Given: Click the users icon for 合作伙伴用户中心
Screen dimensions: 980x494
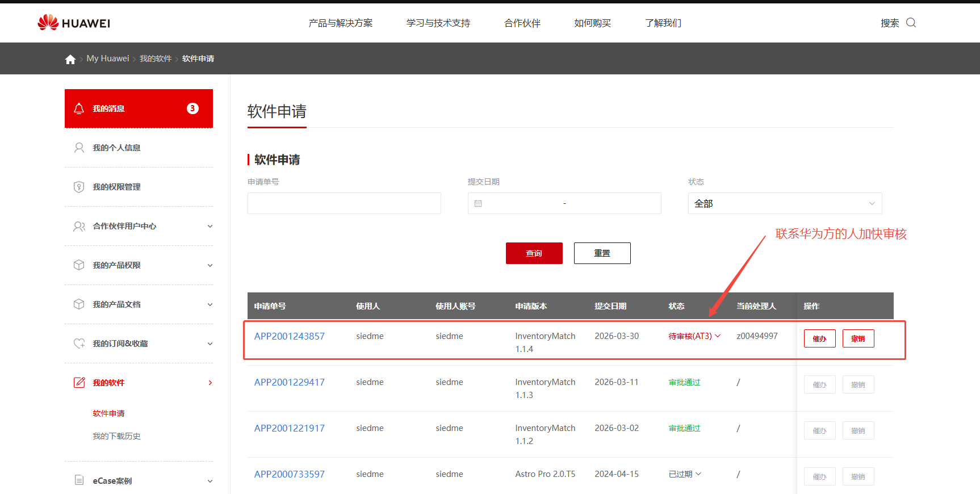Looking at the screenshot, I should [x=79, y=226].
